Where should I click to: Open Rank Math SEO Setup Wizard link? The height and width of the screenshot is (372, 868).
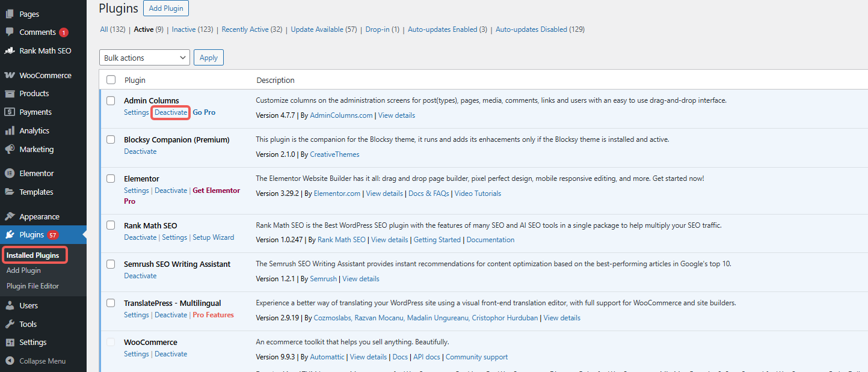pyautogui.click(x=214, y=237)
